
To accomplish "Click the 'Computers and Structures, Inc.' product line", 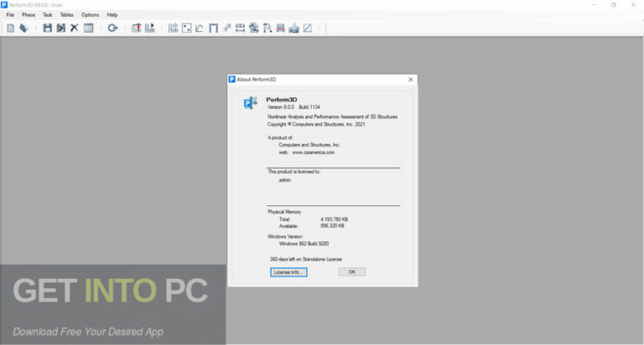I will click(309, 145).
